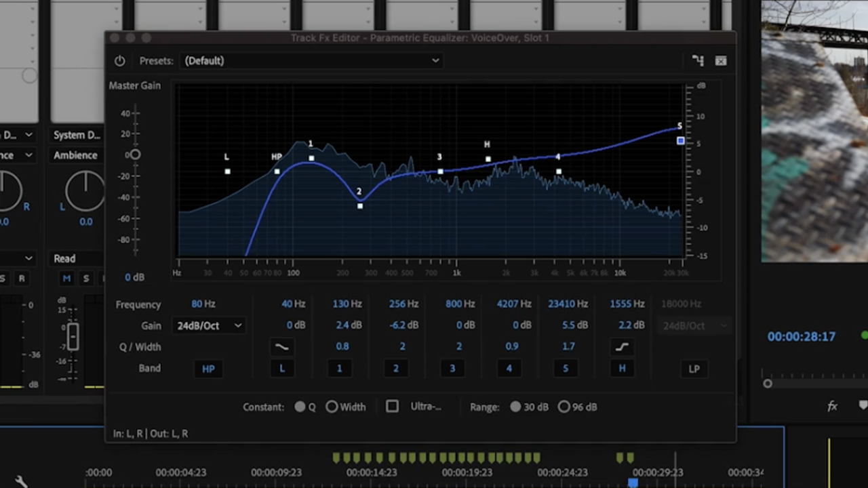Click highlighted blue control point 5
Image resolution: width=868 pixels, height=488 pixels.
click(x=680, y=140)
